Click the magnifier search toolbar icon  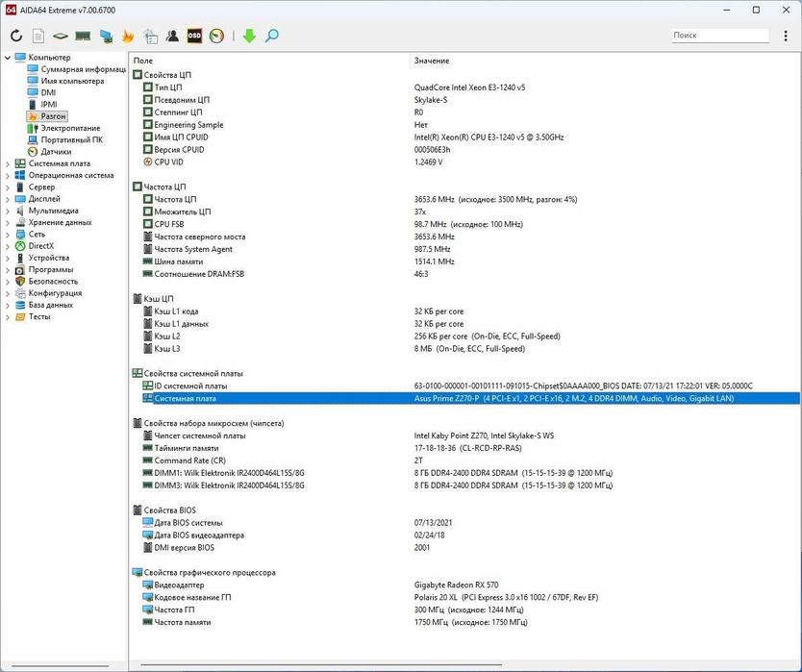point(272,36)
